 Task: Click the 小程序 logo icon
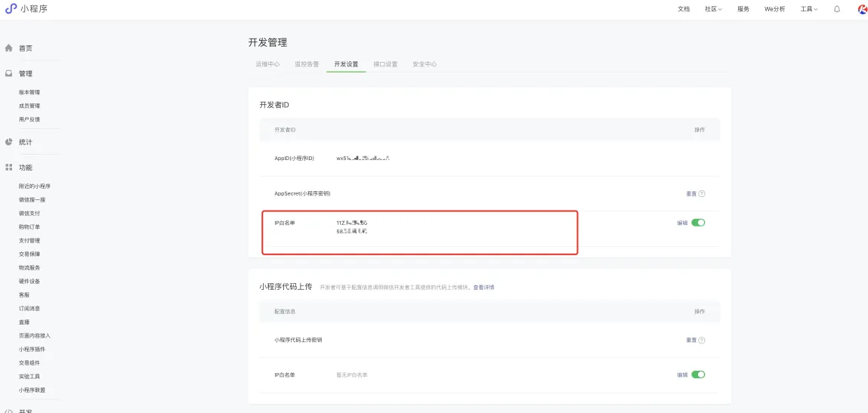tap(11, 9)
